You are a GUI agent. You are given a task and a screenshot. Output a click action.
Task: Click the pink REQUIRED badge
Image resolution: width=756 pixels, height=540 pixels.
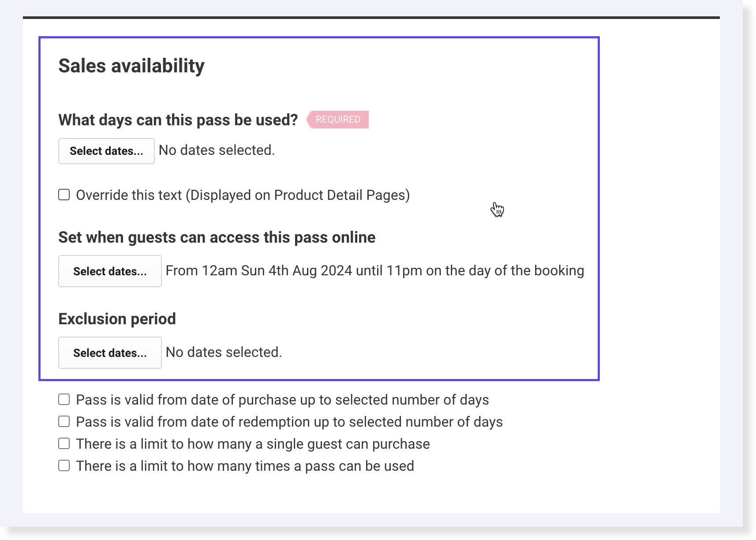click(338, 120)
